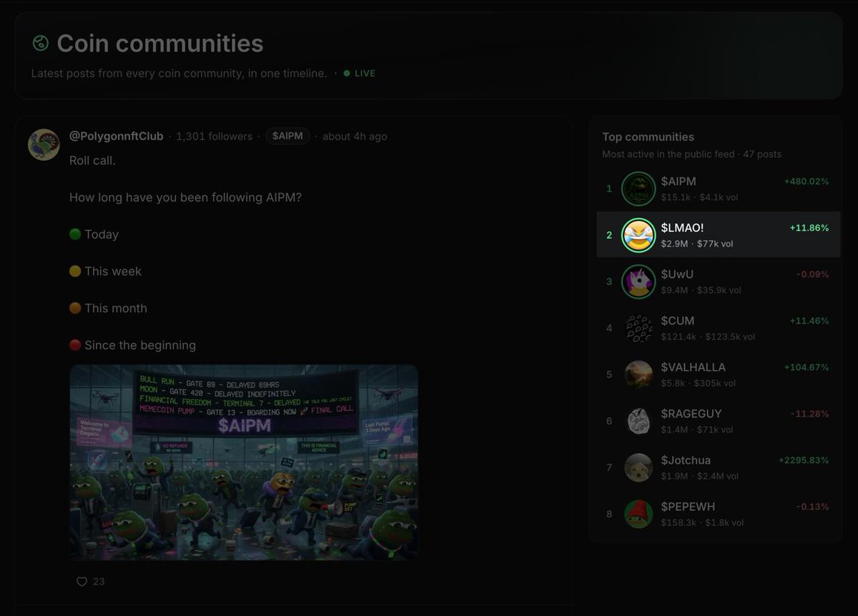Open the $PEPEWH red-hat frog logo
Screen dimensions: 858x616
pyautogui.click(x=638, y=514)
